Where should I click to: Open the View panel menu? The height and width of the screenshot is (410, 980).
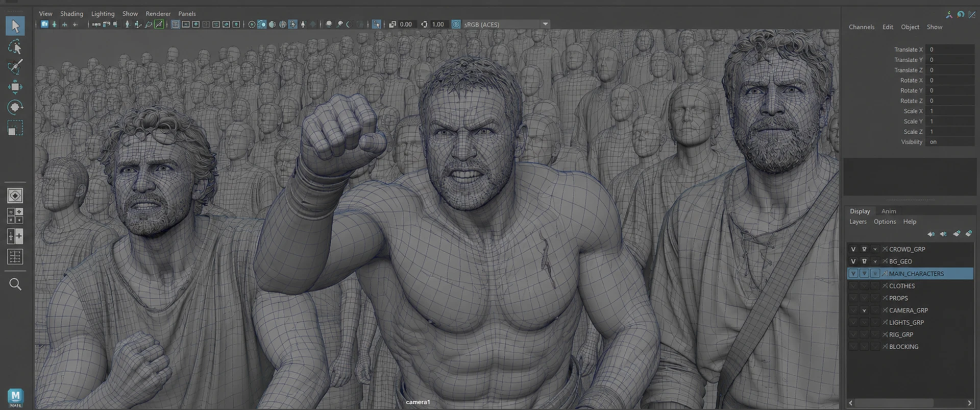45,14
